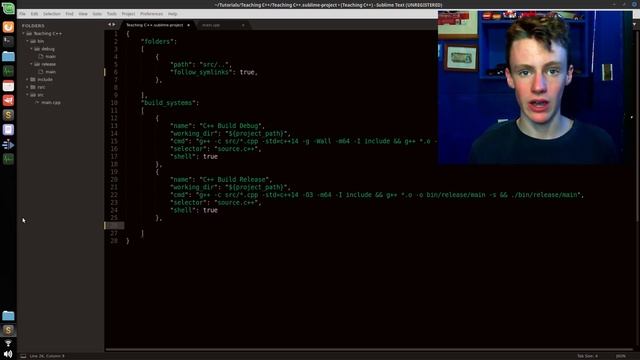This screenshot has height=360, width=640.
Task: Open the Project menu
Action: pyautogui.click(x=128, y=14)
